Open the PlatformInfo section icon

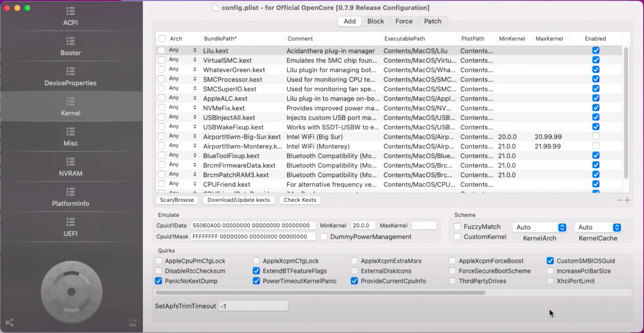tap(71, 192)
